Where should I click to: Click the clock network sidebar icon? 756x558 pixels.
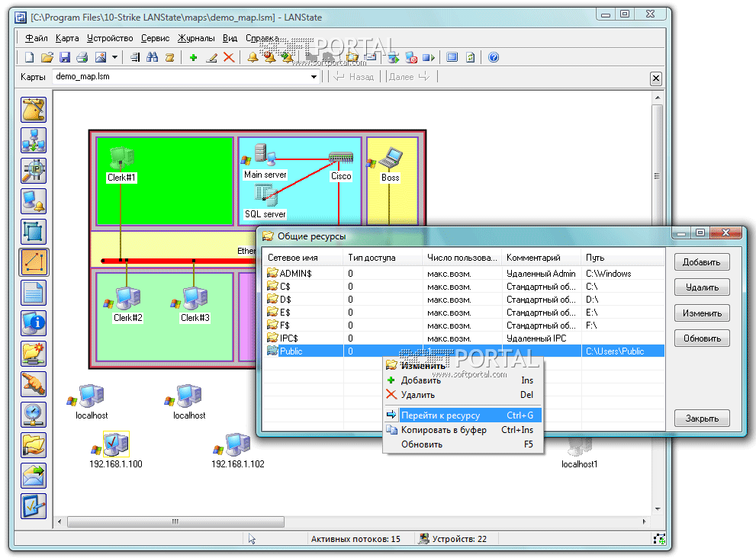tap(34, 415)
